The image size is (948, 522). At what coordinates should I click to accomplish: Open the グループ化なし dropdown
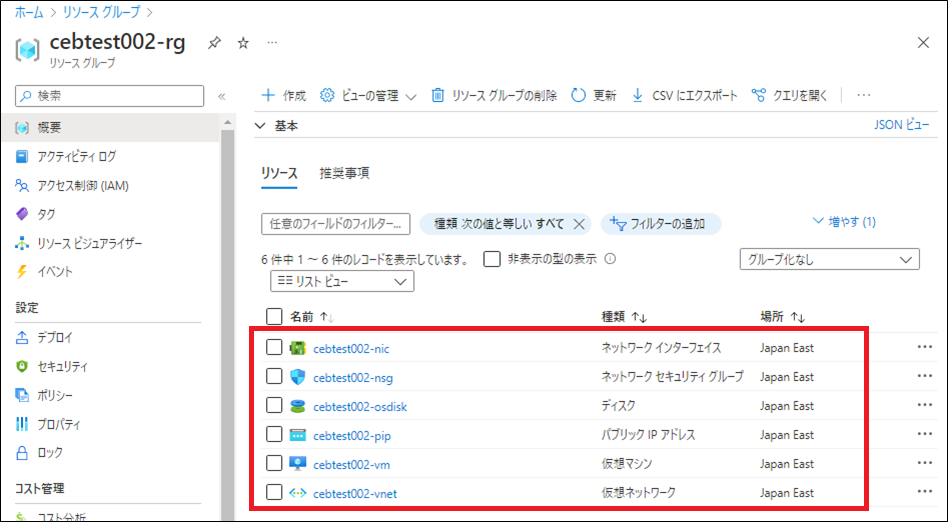click(828, 259)
